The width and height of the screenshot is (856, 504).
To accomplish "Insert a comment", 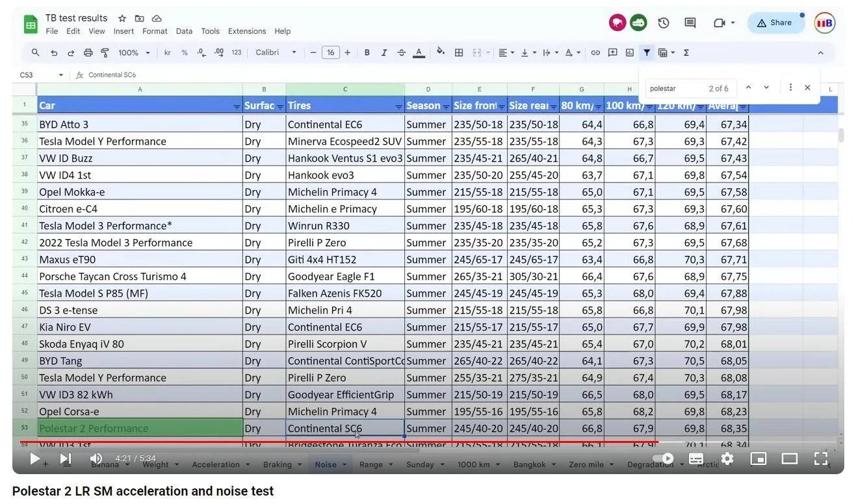I will (612, 53).
